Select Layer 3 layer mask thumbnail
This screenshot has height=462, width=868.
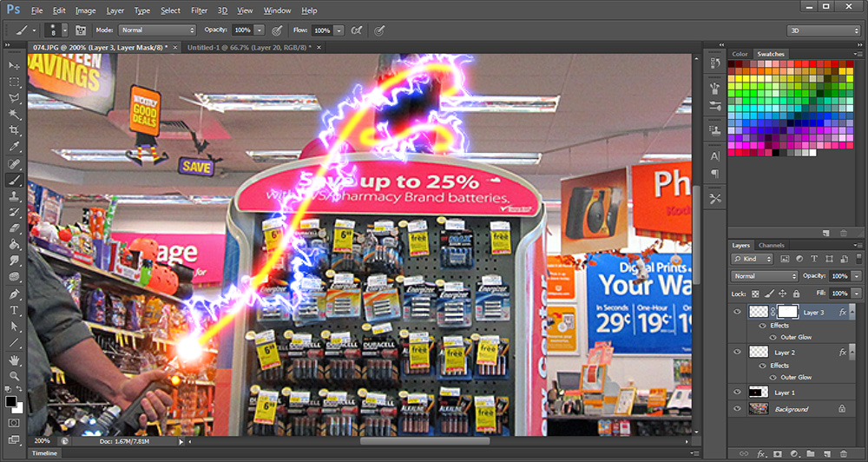point(788,312)
